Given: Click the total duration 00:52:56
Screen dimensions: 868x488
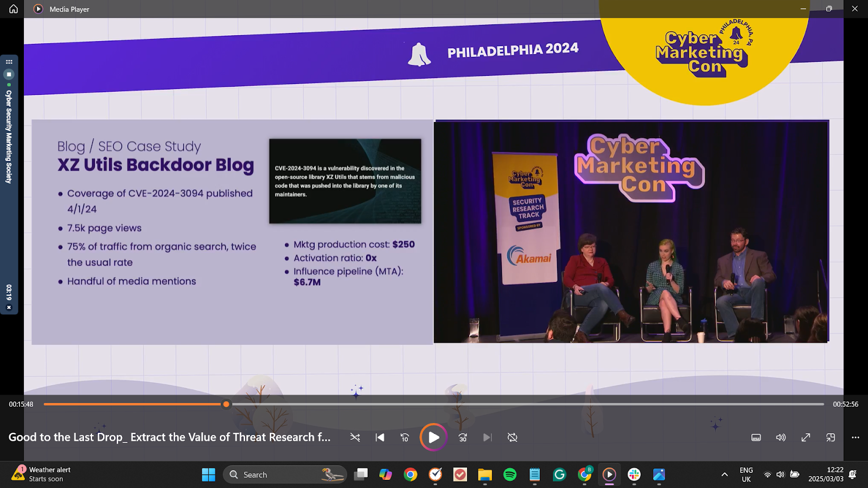Looking at the screenshot, I should pyautogui.click(x=846, y=404).
